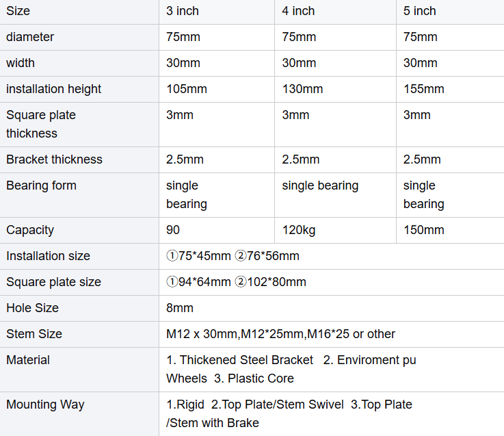Select the Square plate thickness label
The height and width of the screenshot is (436, 504).
pos(79,125)
